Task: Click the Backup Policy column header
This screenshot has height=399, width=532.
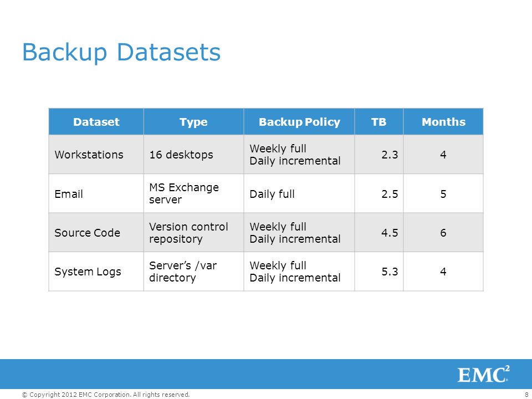Action: click(299, 122)
